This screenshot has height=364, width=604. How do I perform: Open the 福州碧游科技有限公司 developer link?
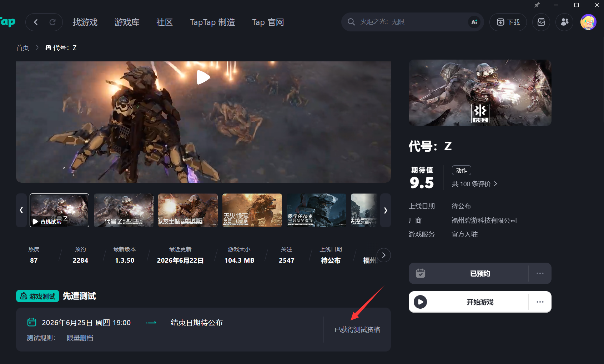pyautogui.click(x=484, y=221)
